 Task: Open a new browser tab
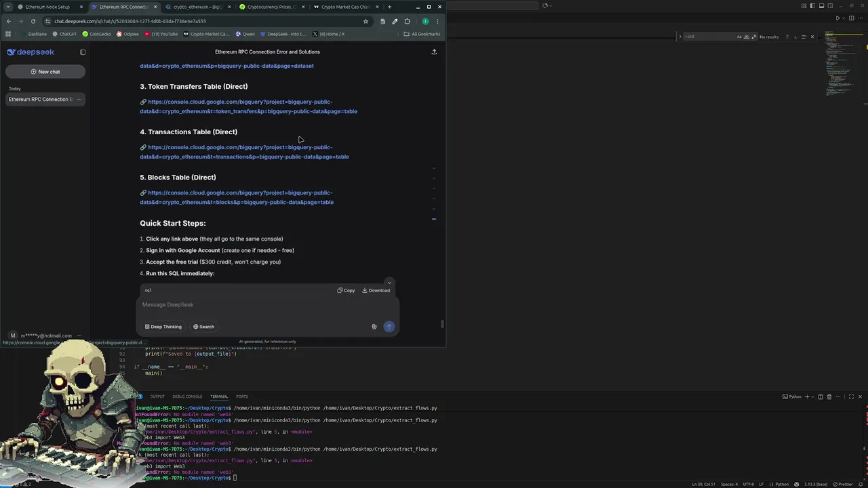(x=389, y=7)
